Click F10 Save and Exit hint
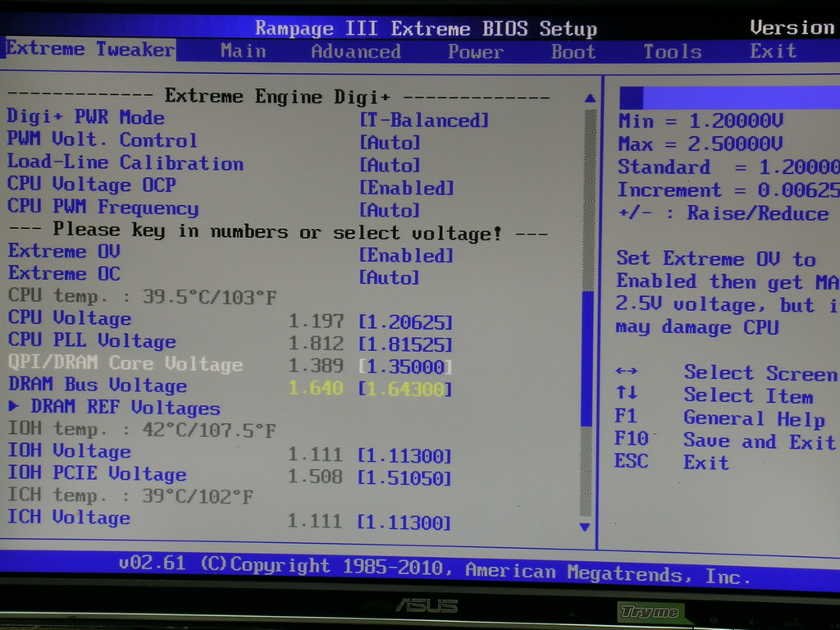The height and width of the screenshot is (630, 840). [725, 441]
